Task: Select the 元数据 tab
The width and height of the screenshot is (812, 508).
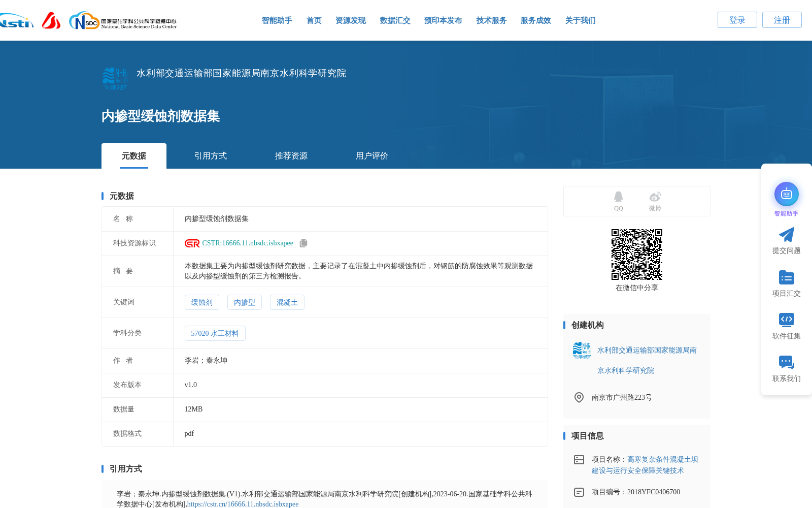Action: click(x=134, y=156)
